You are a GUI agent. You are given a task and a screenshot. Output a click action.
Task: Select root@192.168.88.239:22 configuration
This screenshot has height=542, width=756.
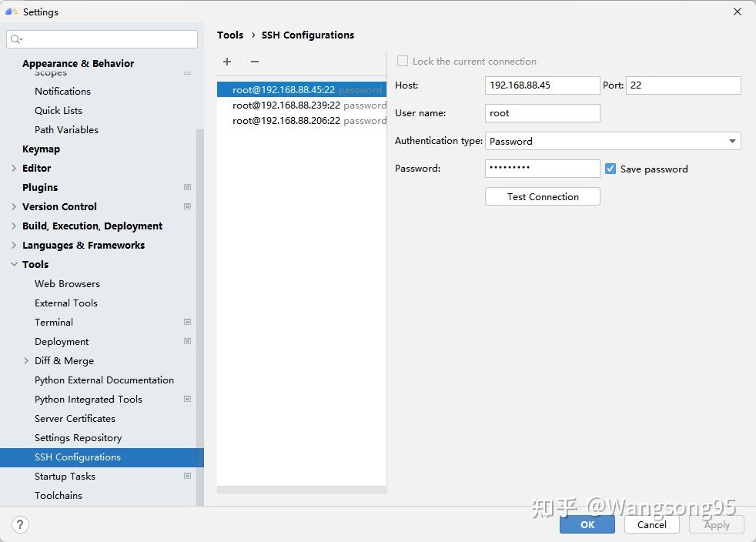click(286, 105)
